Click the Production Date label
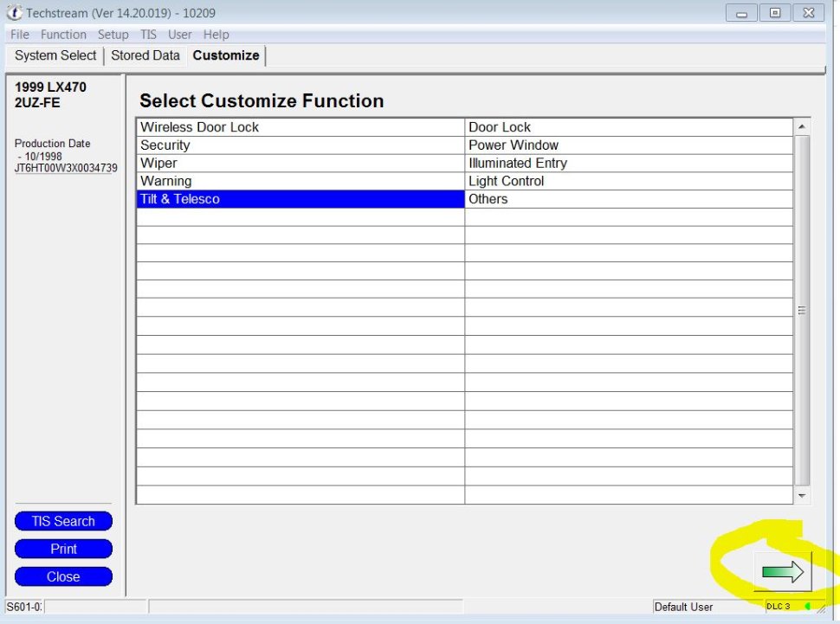This screenshot has height=624, width=840. pos(53,144)
